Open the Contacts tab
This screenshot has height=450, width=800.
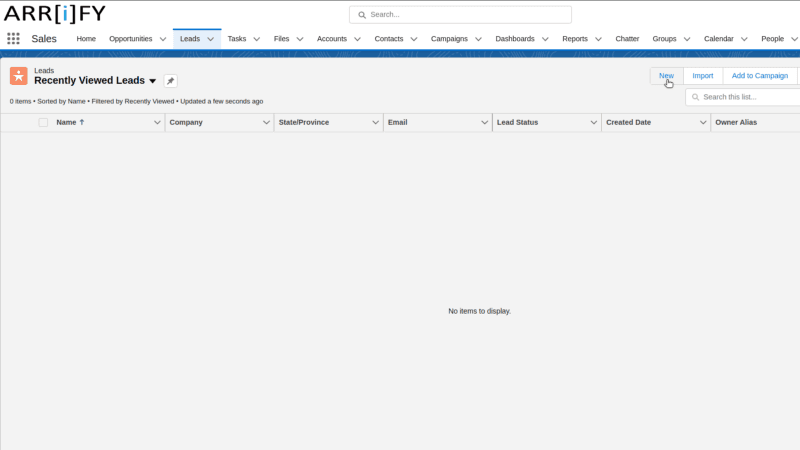[389, 39]
